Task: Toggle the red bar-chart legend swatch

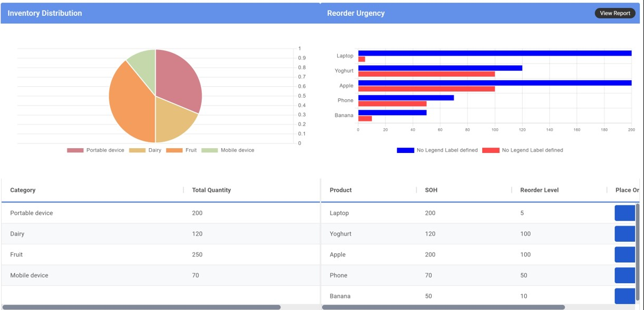Action: click(x=491, y=150)
